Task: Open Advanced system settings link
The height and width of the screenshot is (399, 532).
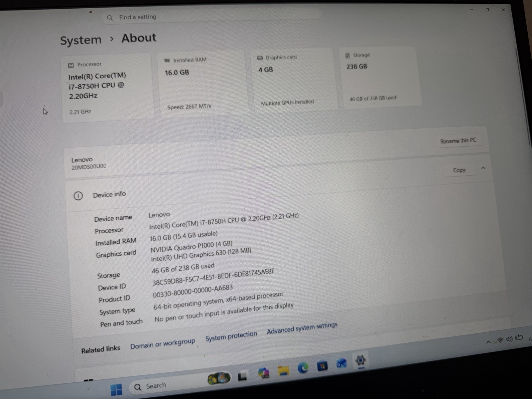Action: pos(302,328)
